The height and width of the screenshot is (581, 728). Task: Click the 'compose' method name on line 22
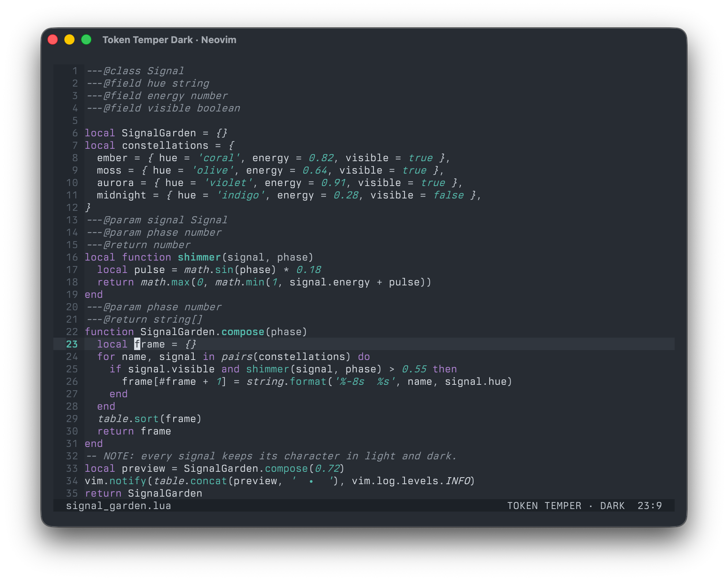click(x=243, y=332)
